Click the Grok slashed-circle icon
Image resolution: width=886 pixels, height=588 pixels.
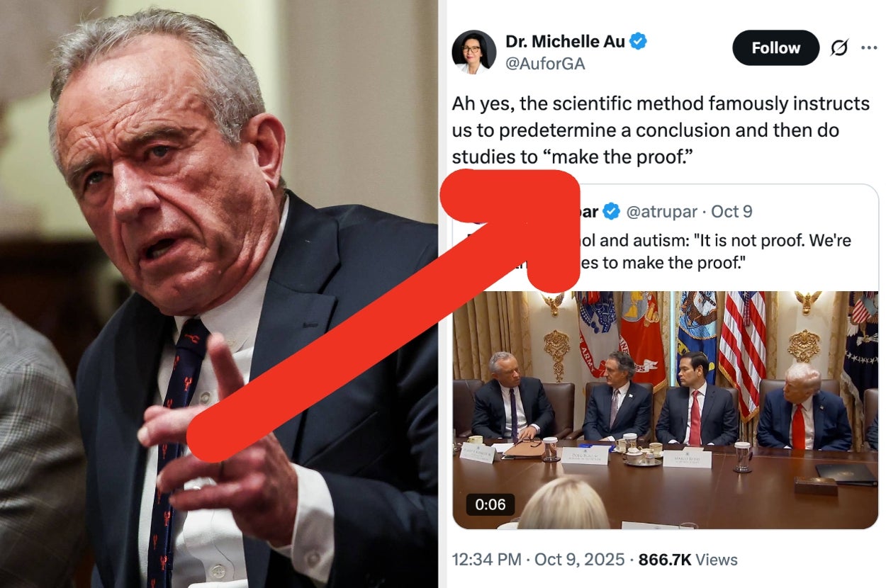tap(839, 48)
